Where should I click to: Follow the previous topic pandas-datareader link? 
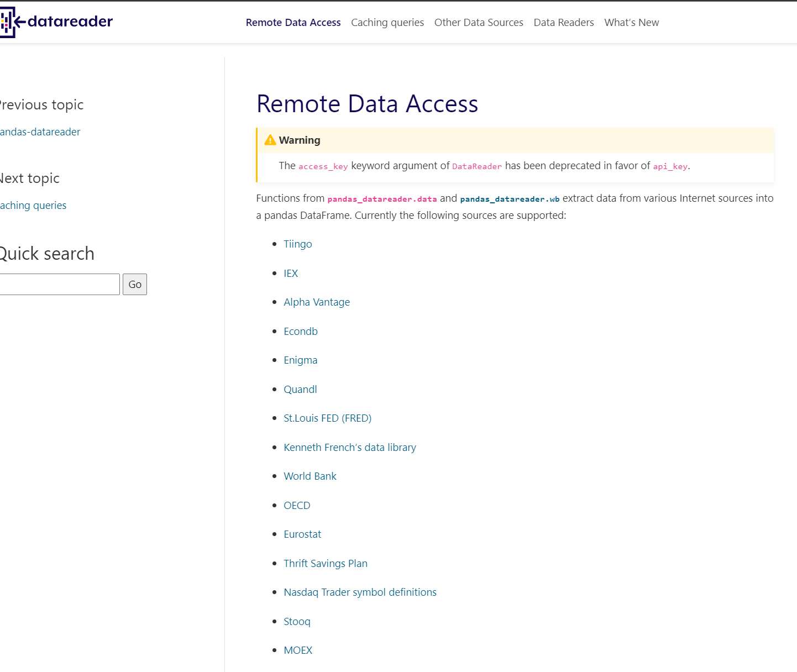pyautogui.click(x=40, y=132)
